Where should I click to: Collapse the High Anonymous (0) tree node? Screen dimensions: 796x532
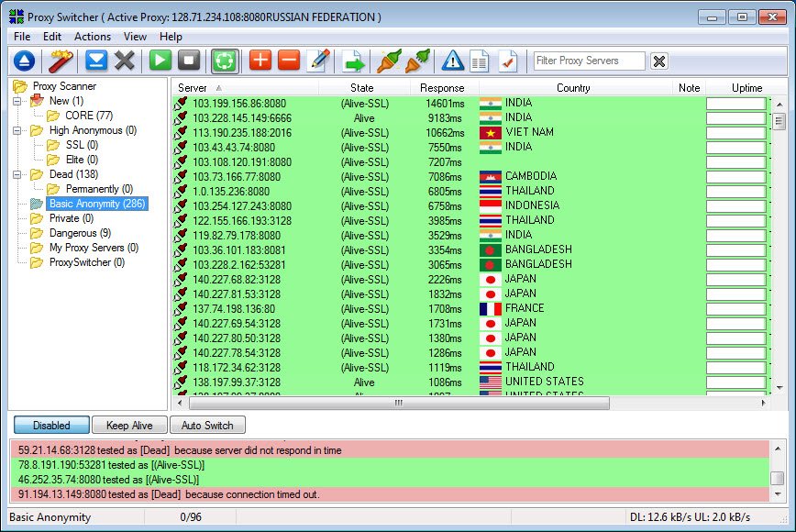(17, 130)
